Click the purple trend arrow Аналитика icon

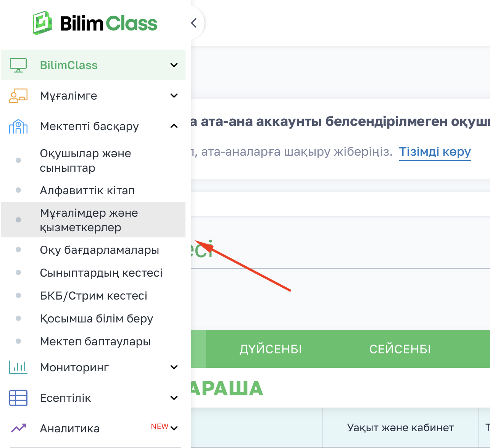(18, 428)
